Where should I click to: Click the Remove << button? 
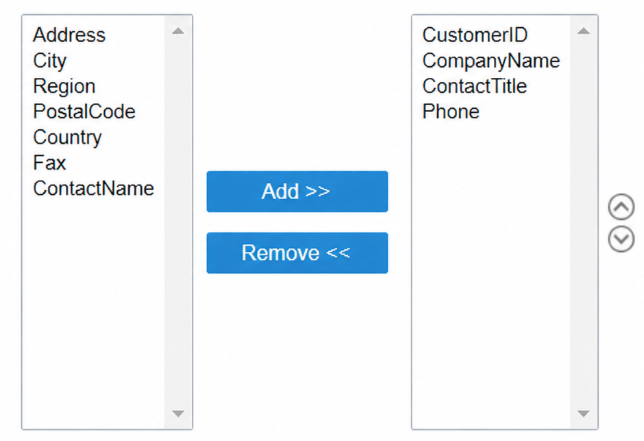coord(297,253)
